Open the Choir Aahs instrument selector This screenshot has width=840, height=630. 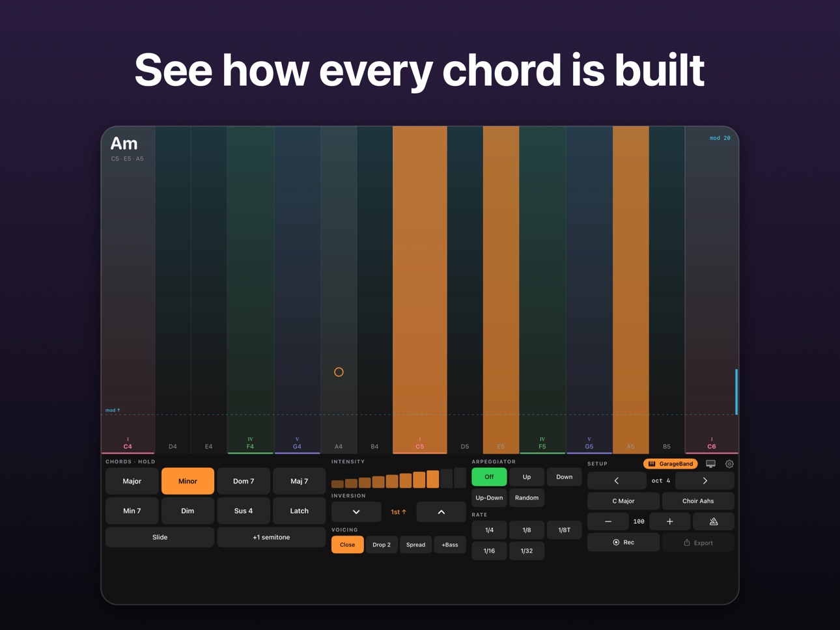tap(698, 501)
